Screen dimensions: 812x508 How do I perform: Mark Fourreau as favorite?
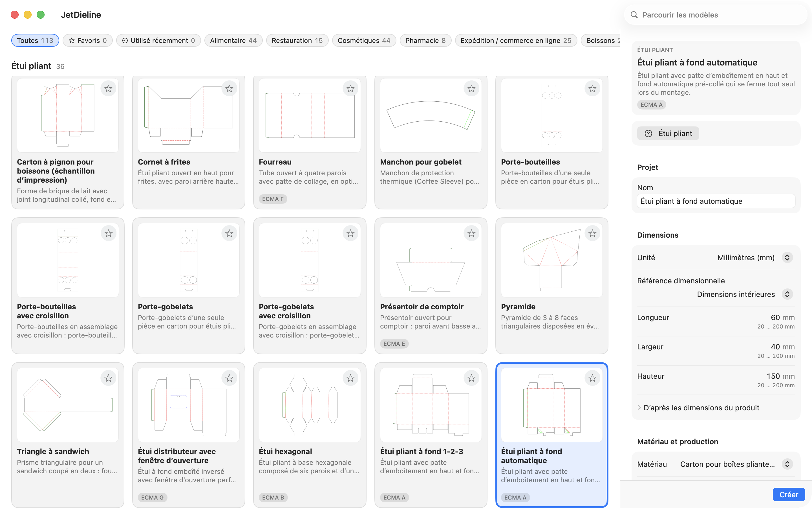click(350, 89)
